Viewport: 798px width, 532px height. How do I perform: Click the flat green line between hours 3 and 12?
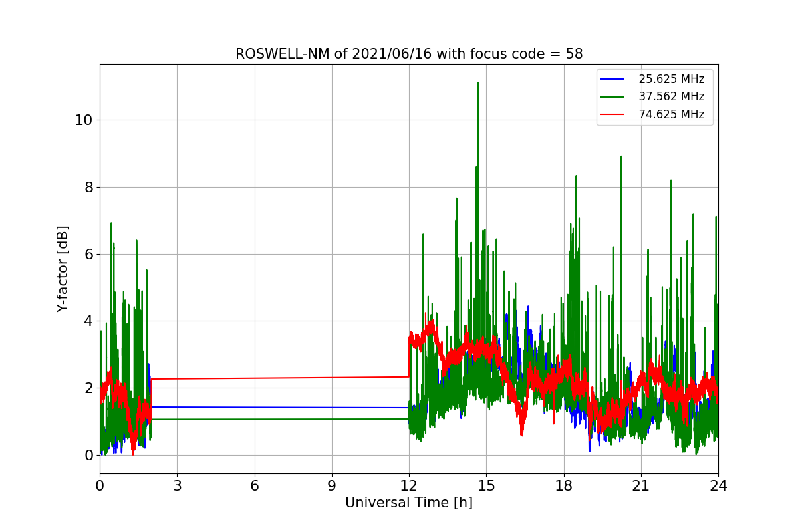(279, 419)
